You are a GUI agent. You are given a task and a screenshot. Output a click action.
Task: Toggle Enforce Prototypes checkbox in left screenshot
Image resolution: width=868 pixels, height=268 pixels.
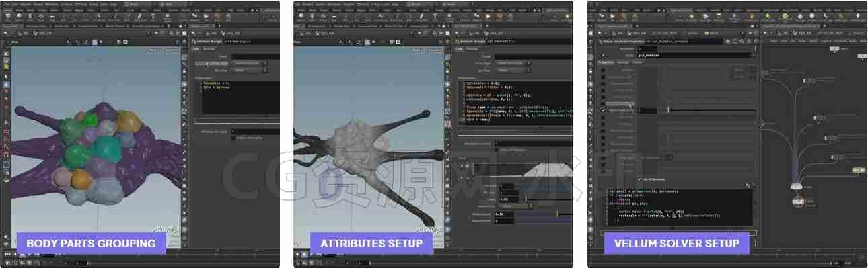click(x=233, y=138)
